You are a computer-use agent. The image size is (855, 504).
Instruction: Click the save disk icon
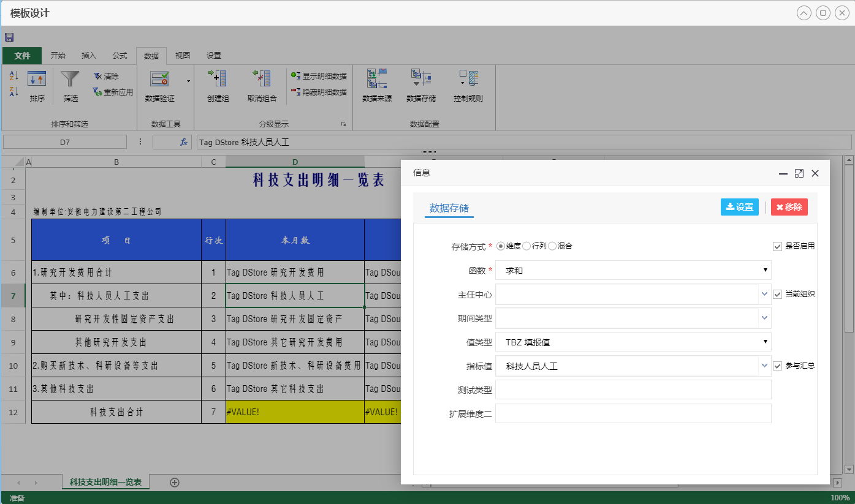point(9,37)
